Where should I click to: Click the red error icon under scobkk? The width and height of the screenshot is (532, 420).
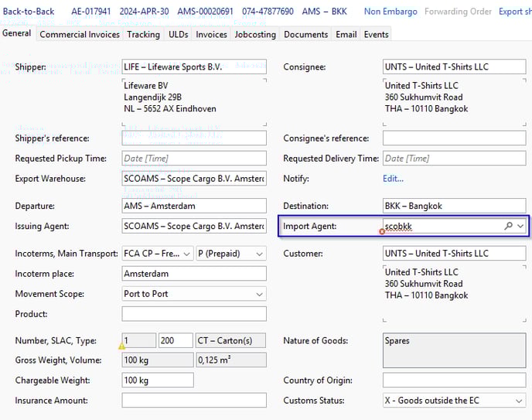coord(382,231)
